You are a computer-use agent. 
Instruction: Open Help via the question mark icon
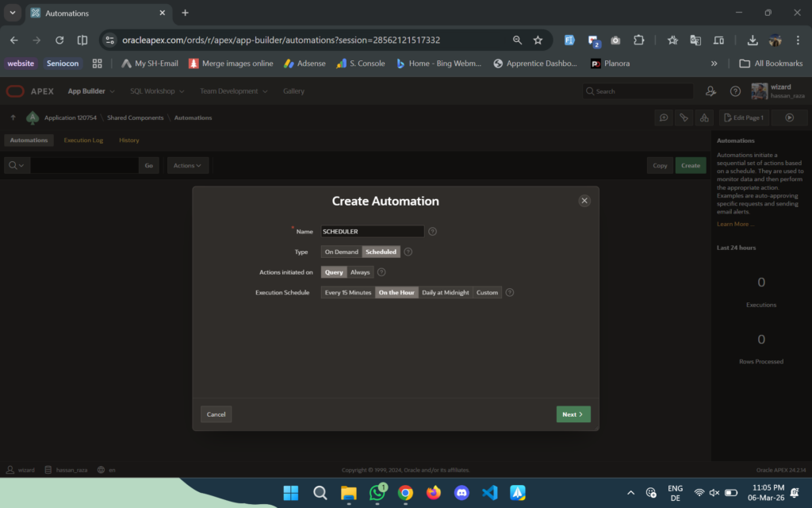pyautogui.click(x=735, y=90)
